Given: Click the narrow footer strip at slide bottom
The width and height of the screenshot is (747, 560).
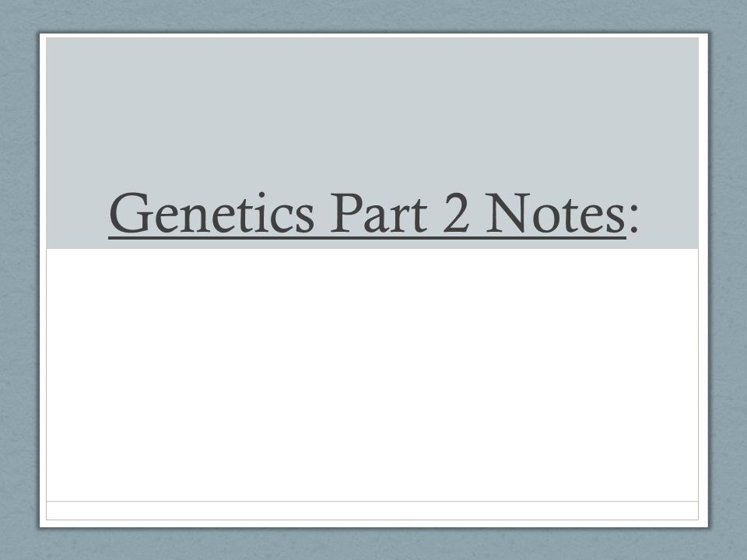Looking at the screenshot, I should (x=372, y=510).
